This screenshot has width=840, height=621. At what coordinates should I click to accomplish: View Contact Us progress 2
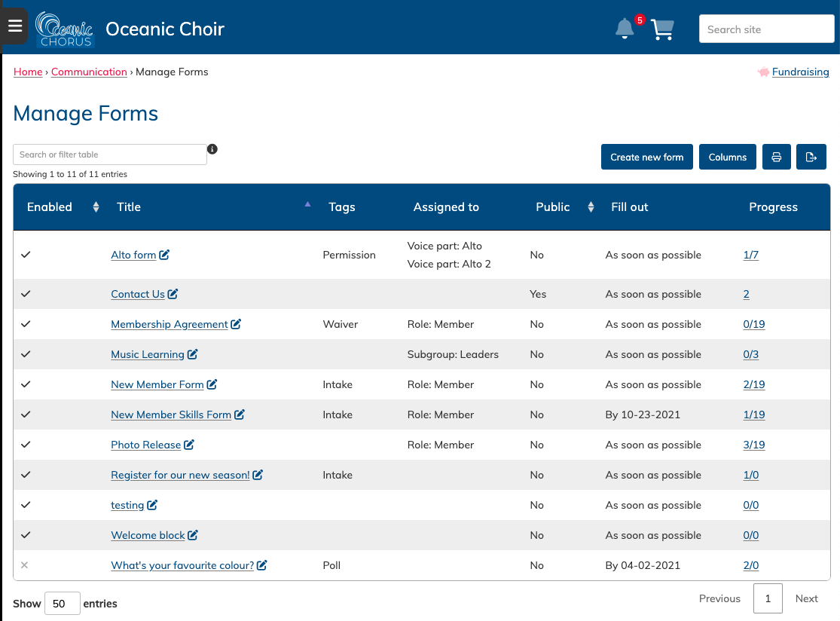pos(747,294)
